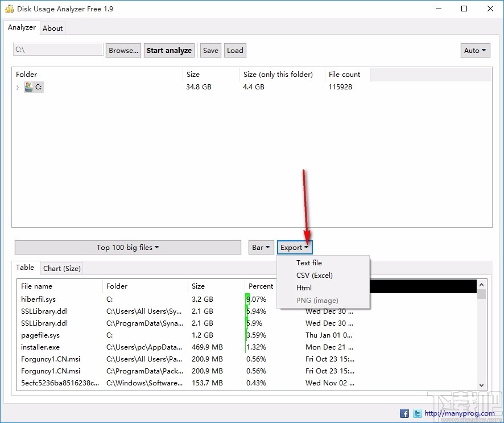Click the Start analyze button
Image resolution: width=504 pixels, height=423 pixels.
pos(169,50)
